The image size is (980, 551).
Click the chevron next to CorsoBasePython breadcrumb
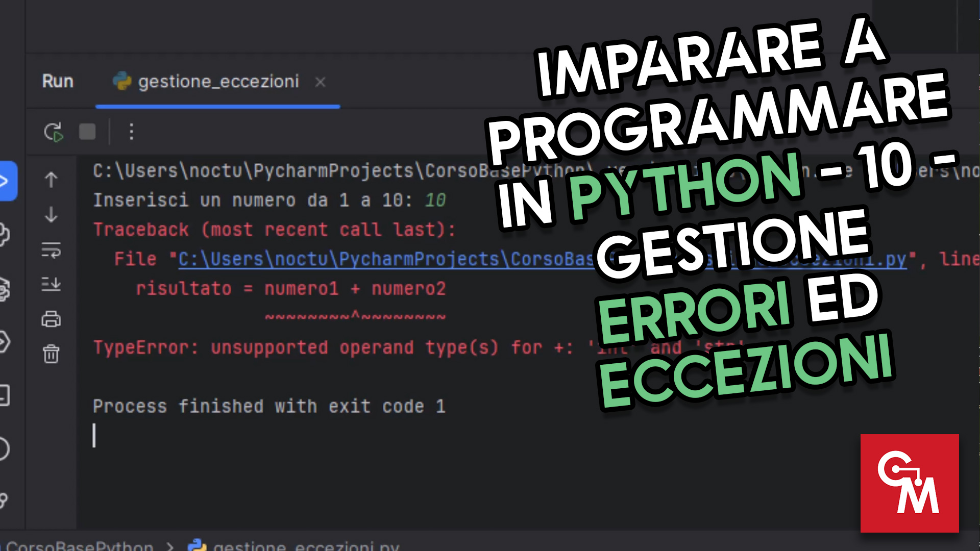click(x=167, y=546)
